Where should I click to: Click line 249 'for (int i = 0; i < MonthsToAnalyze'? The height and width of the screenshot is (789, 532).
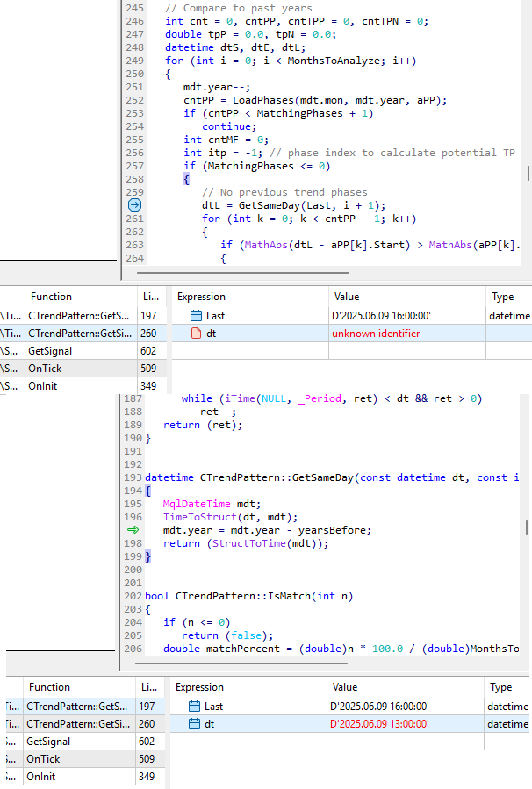(291, 61)
